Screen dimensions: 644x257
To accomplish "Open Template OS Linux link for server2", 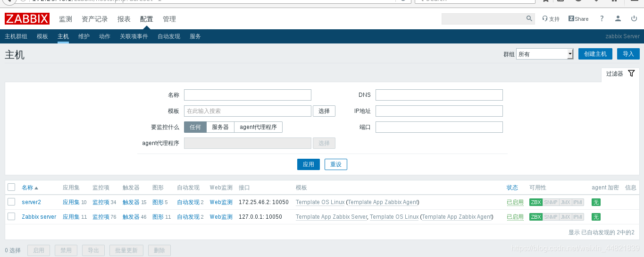I will pyautogui.click(x=320, y=202).
